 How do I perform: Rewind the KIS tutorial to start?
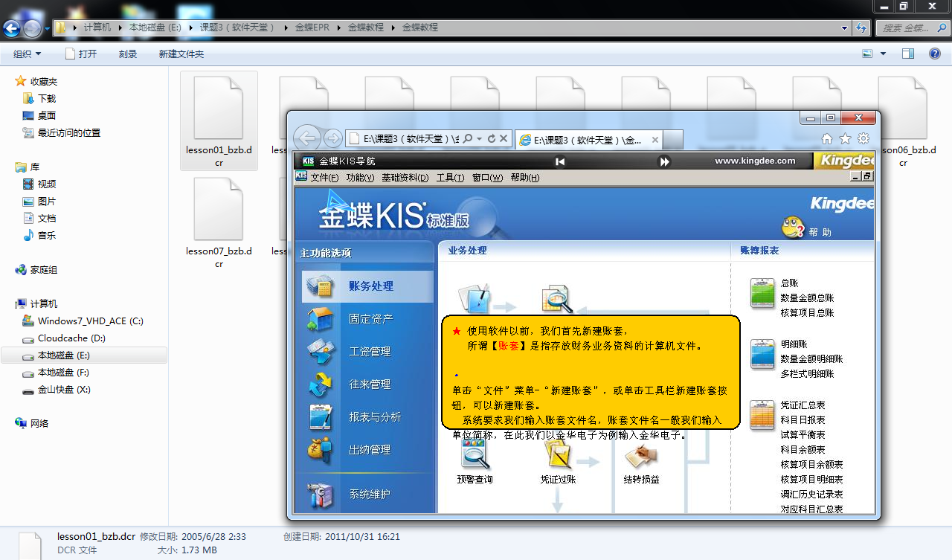coord(560,161)
